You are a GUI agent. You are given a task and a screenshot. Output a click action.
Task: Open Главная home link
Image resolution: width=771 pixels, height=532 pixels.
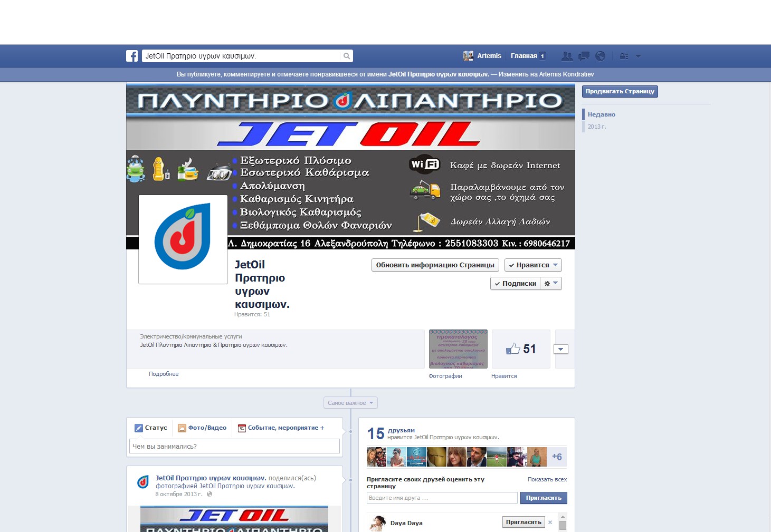(x=524, y=56)
